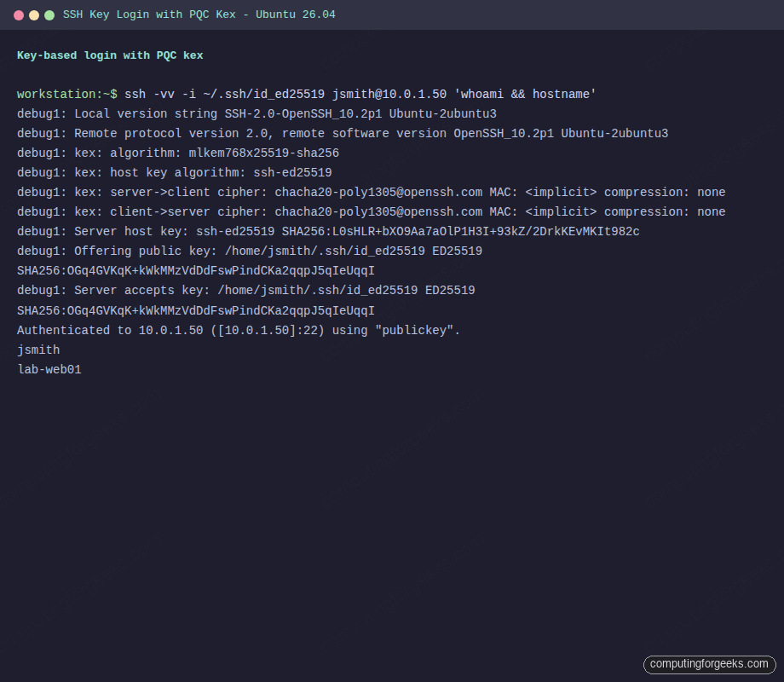Click the jsmith output line
Viewport: 784px width, 682px height.
[37, 350]
